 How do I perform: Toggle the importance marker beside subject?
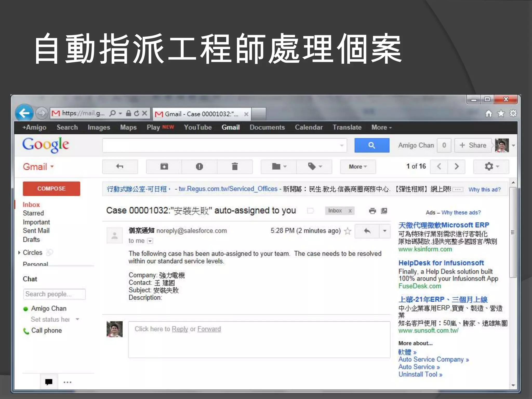310,211
